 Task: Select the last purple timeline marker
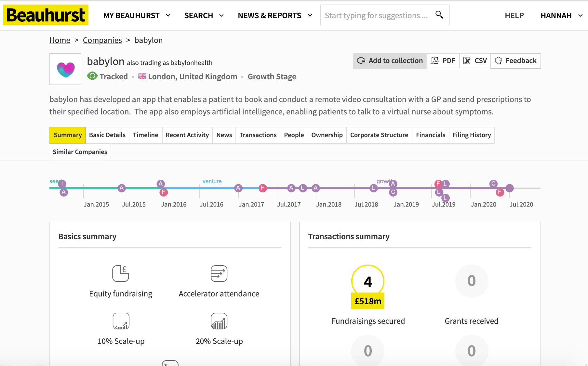[510, 188]
